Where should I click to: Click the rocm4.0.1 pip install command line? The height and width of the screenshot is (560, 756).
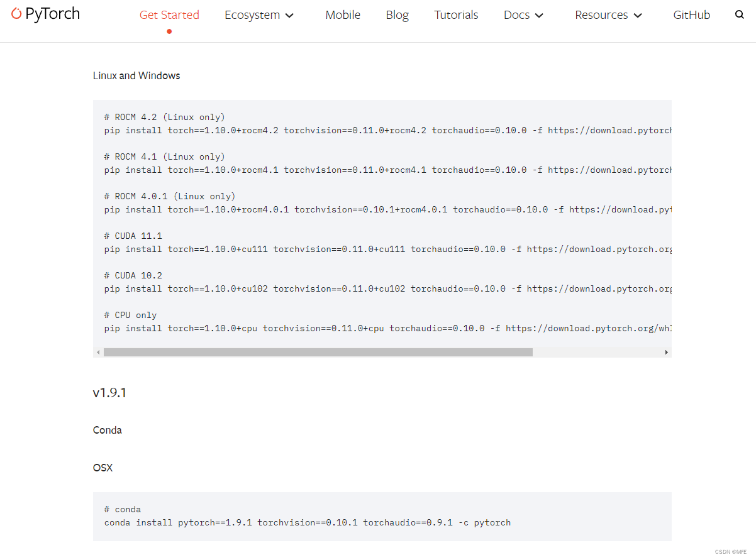pos(387,209)
